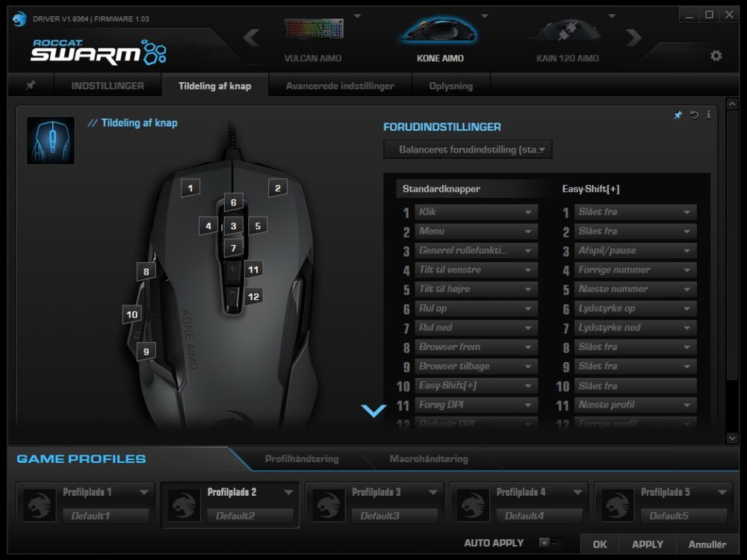
Task: Open the Profilplads 3 dropdown arrow
Action: click(433, 492)
